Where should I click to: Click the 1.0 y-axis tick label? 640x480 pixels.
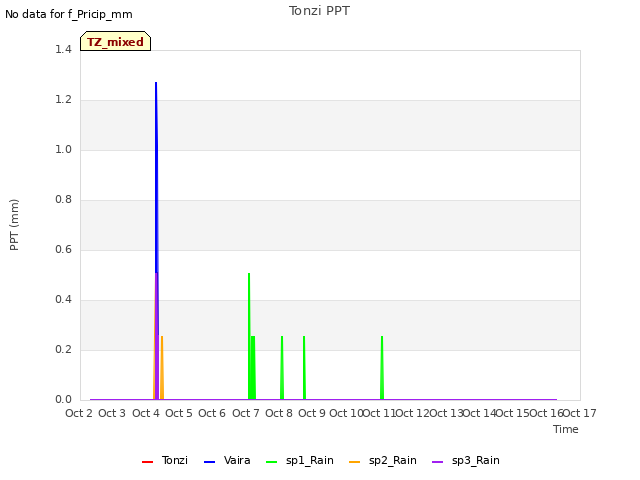(x=63, y=149)
